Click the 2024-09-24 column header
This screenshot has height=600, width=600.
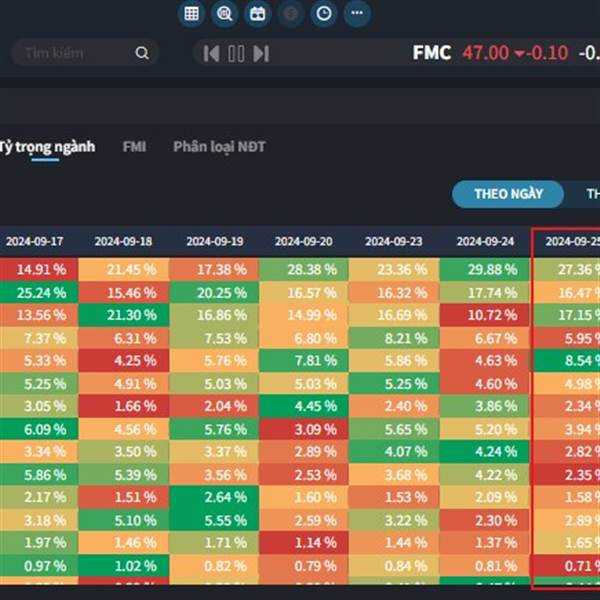click(x=485, y=241)
